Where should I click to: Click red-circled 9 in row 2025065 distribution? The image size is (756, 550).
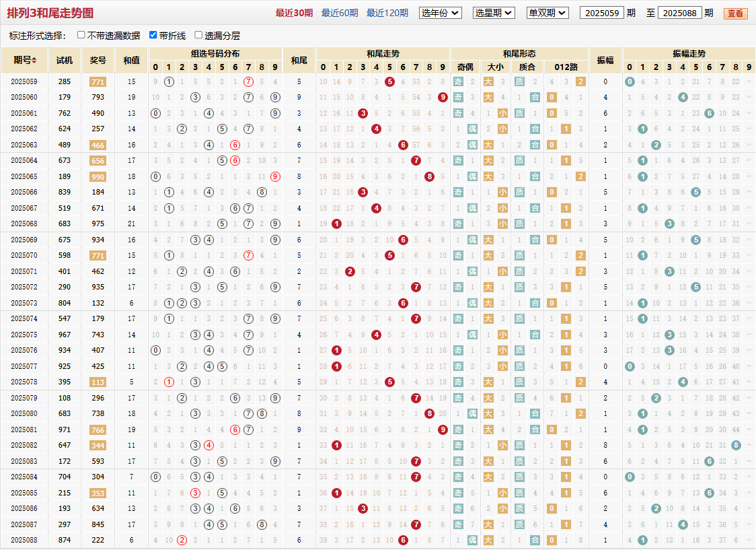(x=275, y=176)
